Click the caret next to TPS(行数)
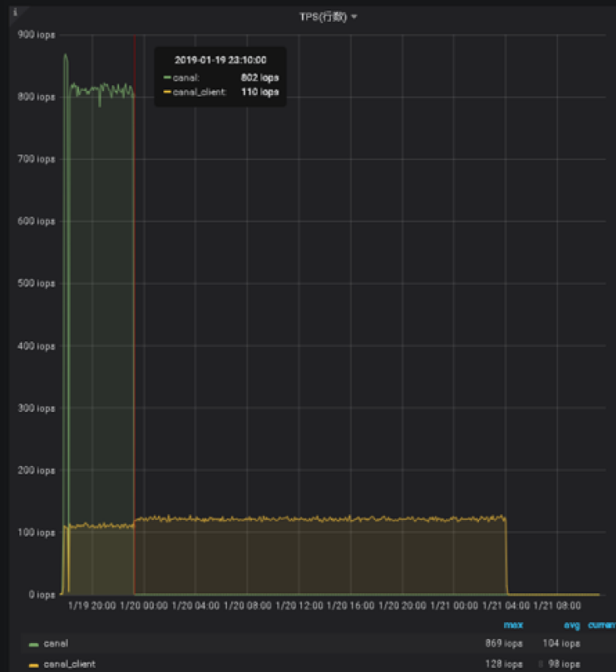616x672 pixels. (354, 17)
